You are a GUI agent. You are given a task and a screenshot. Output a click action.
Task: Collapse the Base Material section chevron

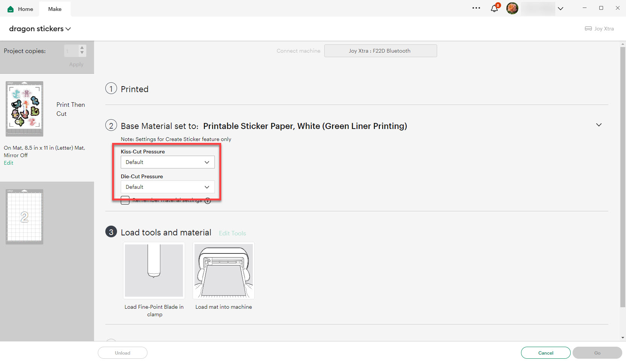(599, 124)
